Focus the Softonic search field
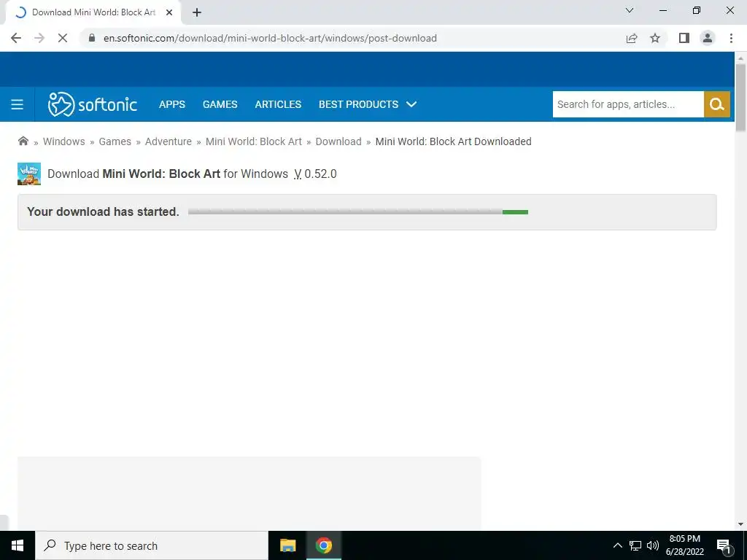Image resolution: width=747 pixels, height=560 pixels. [x=628, y=104]
